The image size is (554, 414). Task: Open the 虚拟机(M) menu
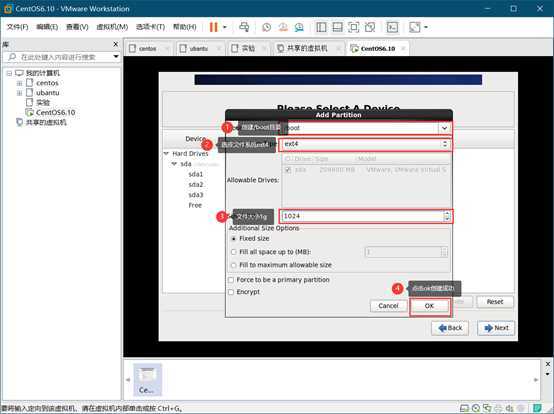[112, 27]
